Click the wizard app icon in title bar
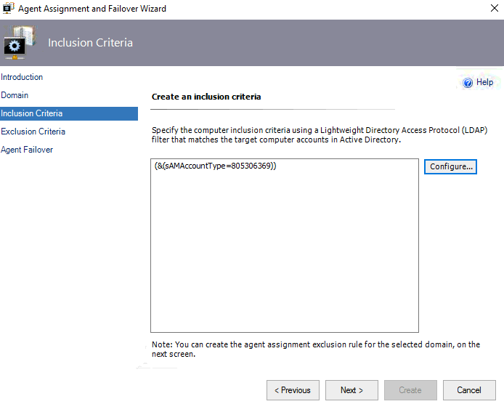This screenshot has height=420, width=504. pyautogui.click(x=9, y=8)
